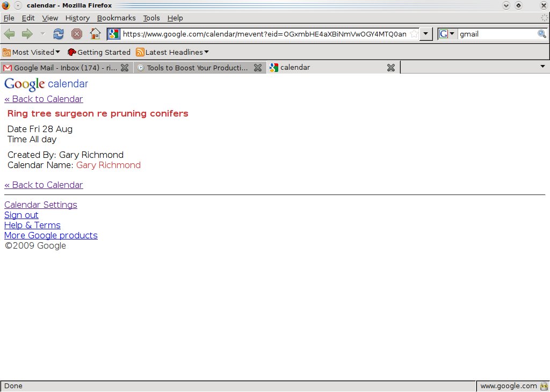
Task: Click the event title Ring tree surgeon
Action: click(98, 114)
